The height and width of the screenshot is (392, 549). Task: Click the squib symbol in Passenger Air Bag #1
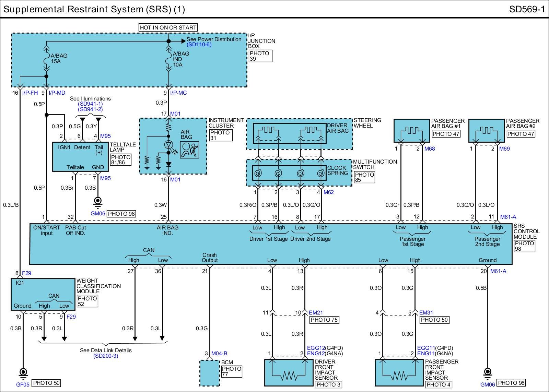pos(411,131)
